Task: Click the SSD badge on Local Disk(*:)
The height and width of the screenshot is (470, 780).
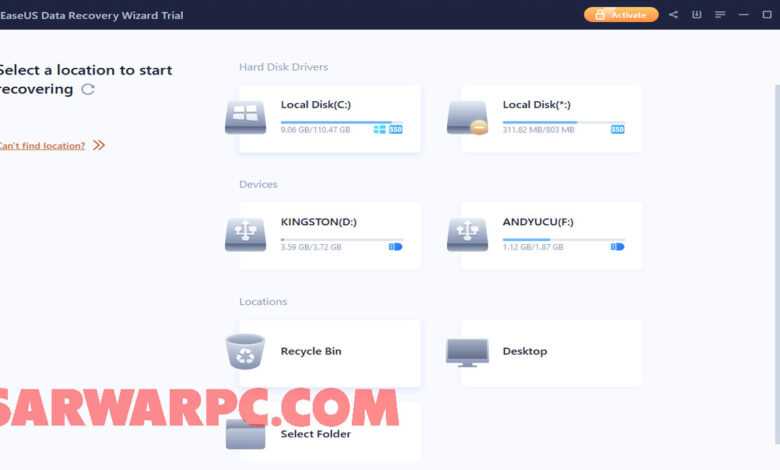Action: tap(617, 129)
